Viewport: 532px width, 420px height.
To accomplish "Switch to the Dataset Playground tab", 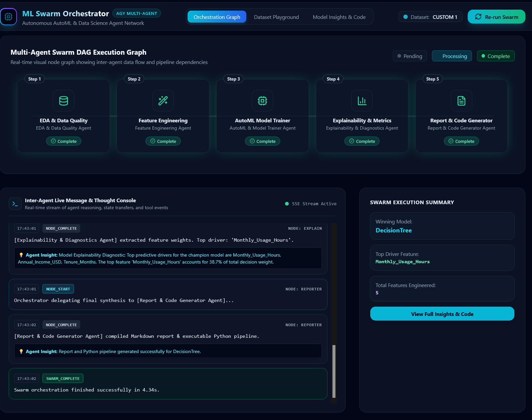I will pyautogui.click(x=276, y=17).
